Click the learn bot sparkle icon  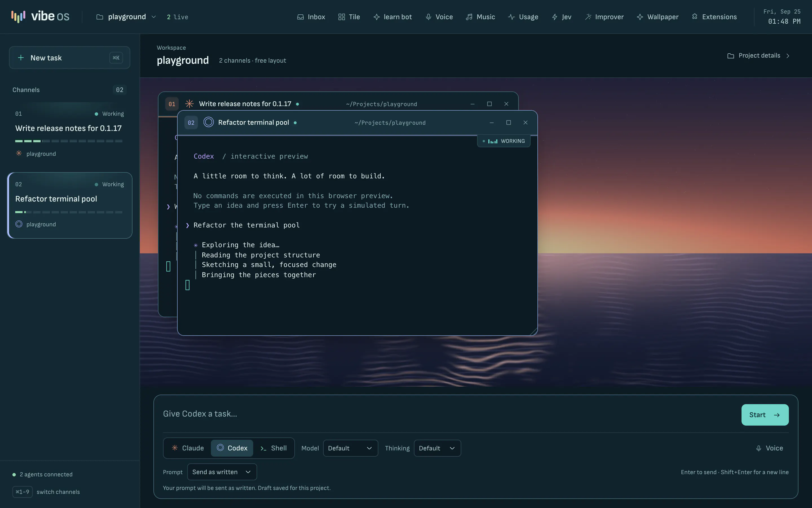376,17
